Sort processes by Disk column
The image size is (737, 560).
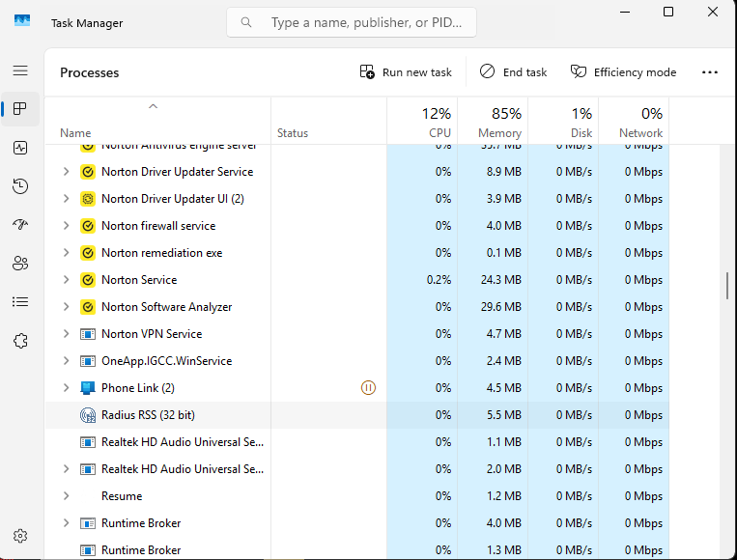coord(563,122)
